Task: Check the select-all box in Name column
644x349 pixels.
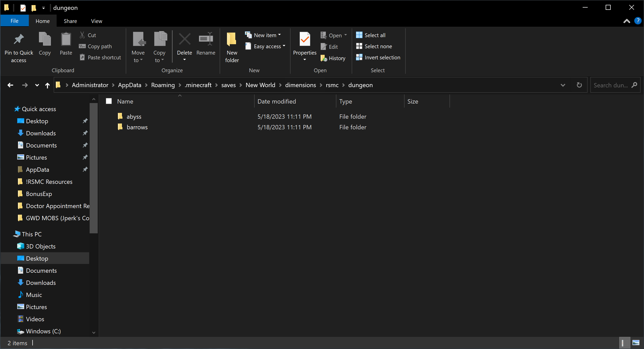Action: pos(109,101)
